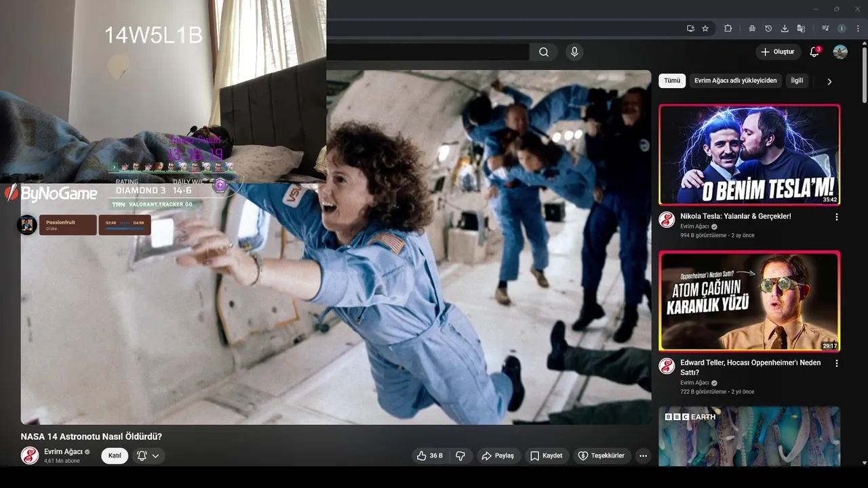
Task: Open the ATOM ÇAĞININ KARANLIK YÜZÜ thumbnail
Action: tap(749, 301)
